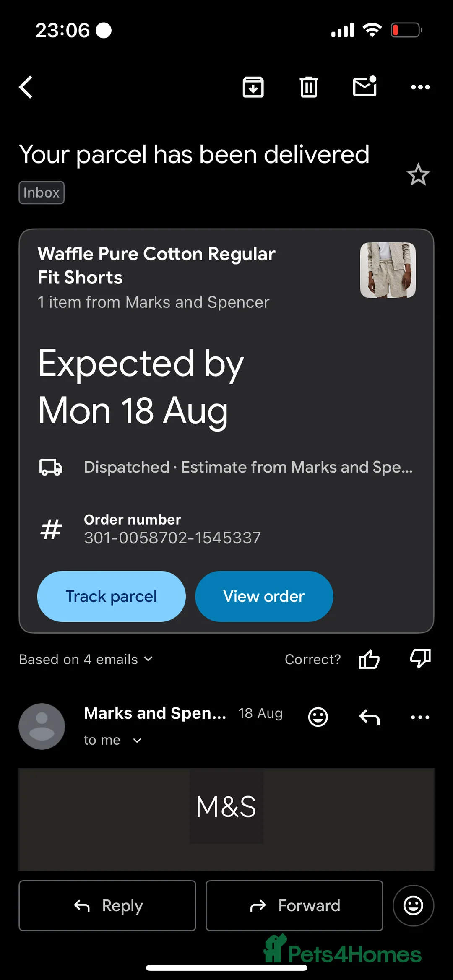
Task: Give thumbs up for correct summary
Action: (x=369, y=659)
